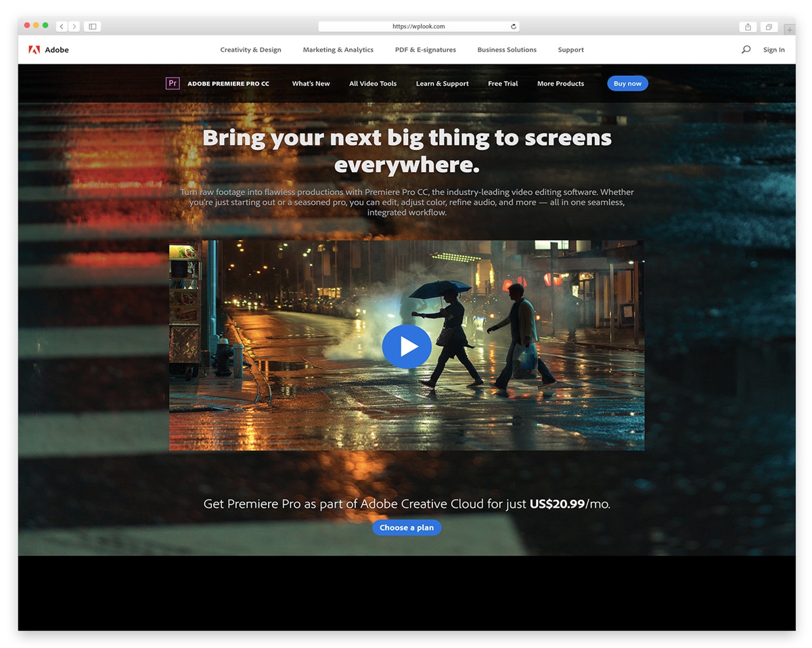Toggle the browser sidebar icon
The image size is (812, 648).
[93, 26]
